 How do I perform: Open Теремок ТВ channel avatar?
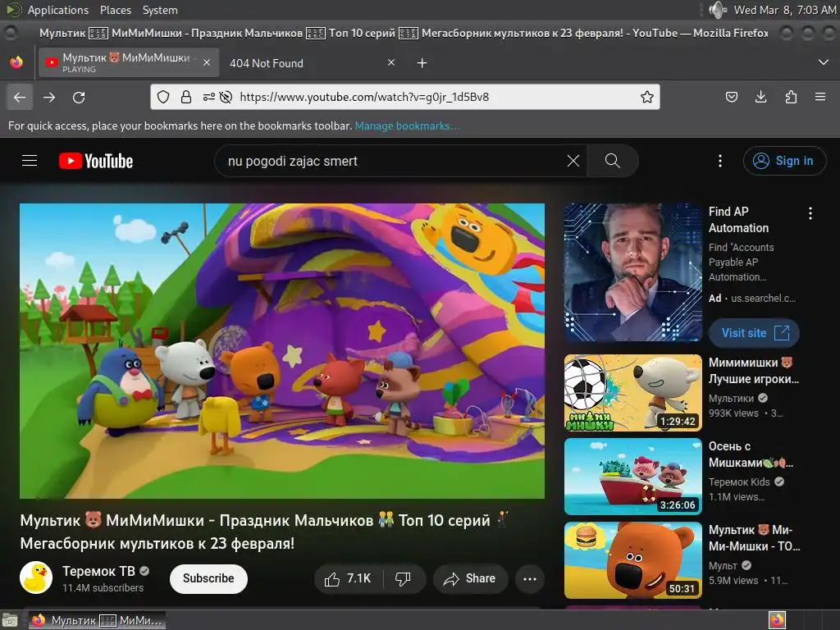click(x=36, y=577)
